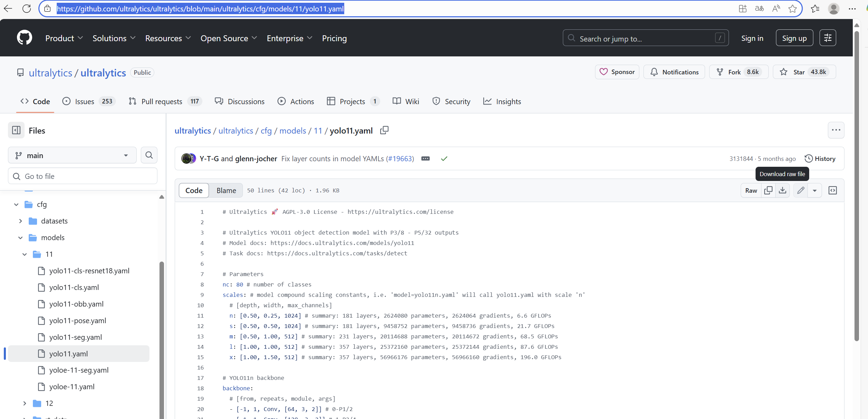The width and height of the screenshot is (868, 419).
Task: Search this repository's files icon
Action: [x=149, y=155]
